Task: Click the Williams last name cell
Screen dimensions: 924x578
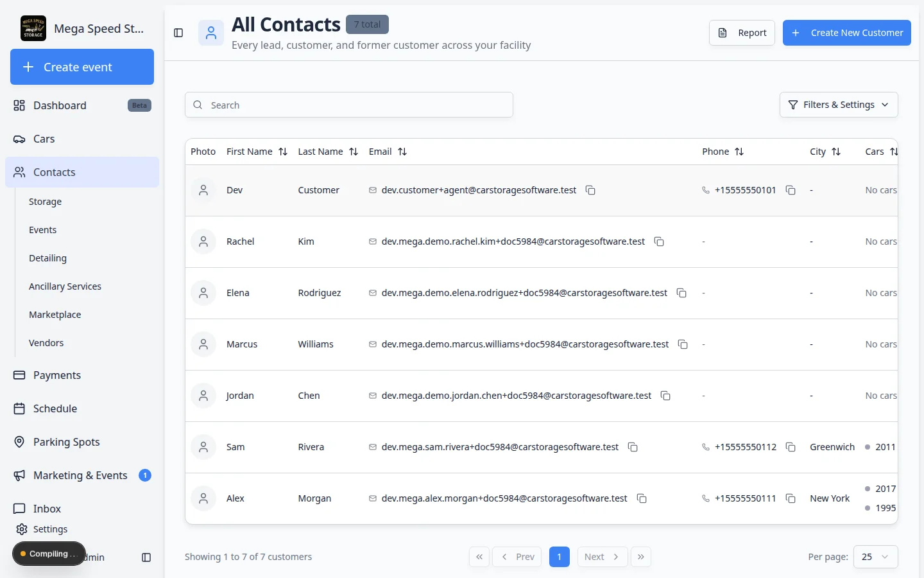Action: (x=316, y=344)
